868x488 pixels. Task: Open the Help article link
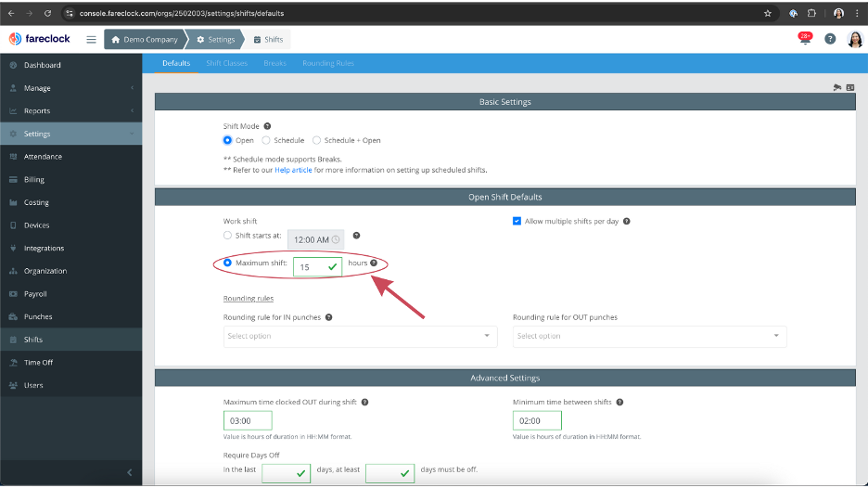293,170
